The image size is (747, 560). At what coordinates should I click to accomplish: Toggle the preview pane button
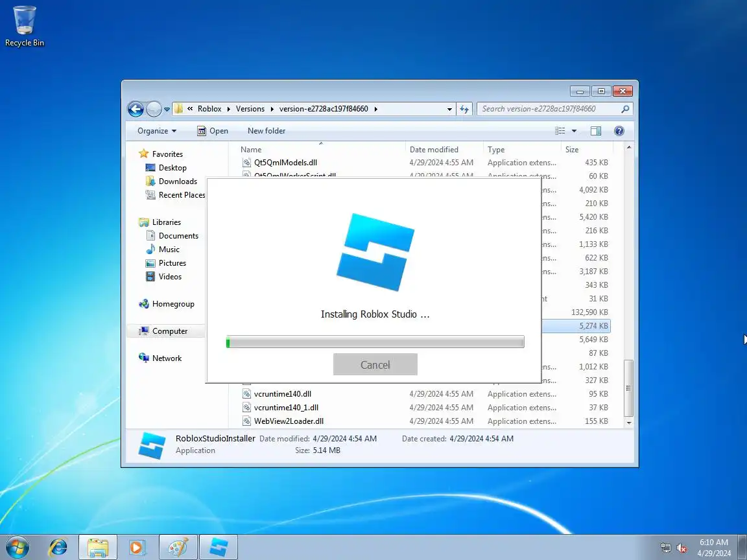click(x=596, y=131)
